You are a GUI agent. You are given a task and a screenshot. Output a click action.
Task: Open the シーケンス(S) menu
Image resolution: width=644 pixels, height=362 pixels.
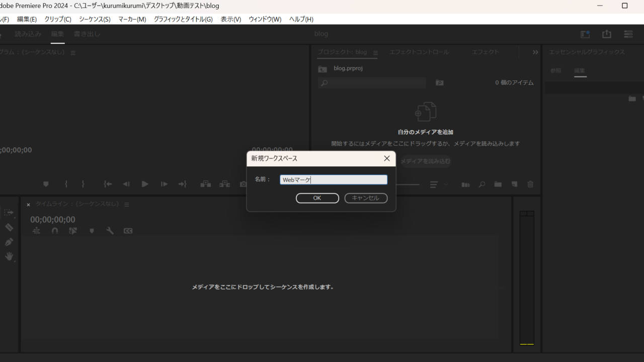tap(95, 19)
